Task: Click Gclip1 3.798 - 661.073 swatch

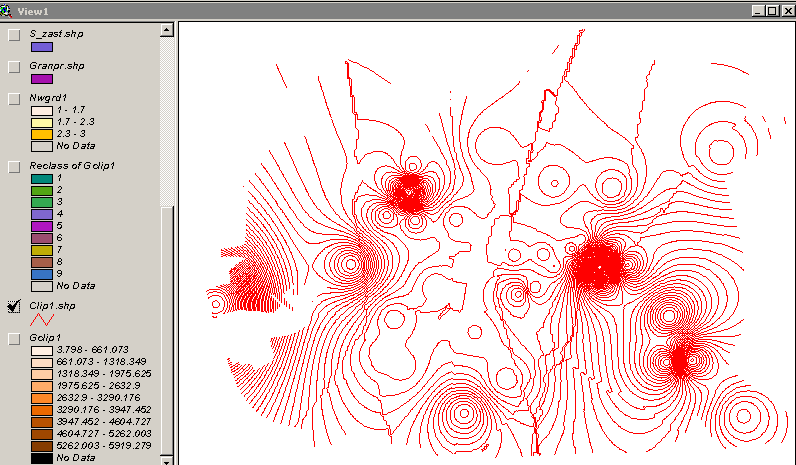Action: [x=42, y=350]
